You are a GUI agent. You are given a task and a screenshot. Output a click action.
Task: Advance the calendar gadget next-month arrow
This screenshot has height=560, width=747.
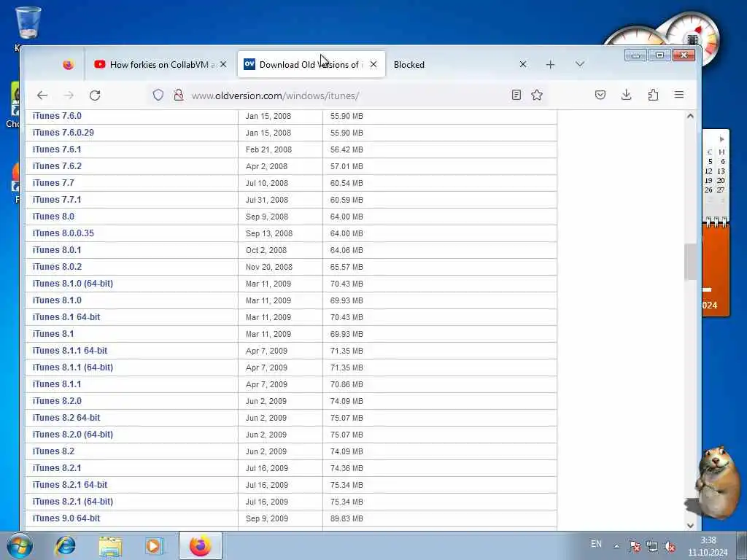pos(721,139)
